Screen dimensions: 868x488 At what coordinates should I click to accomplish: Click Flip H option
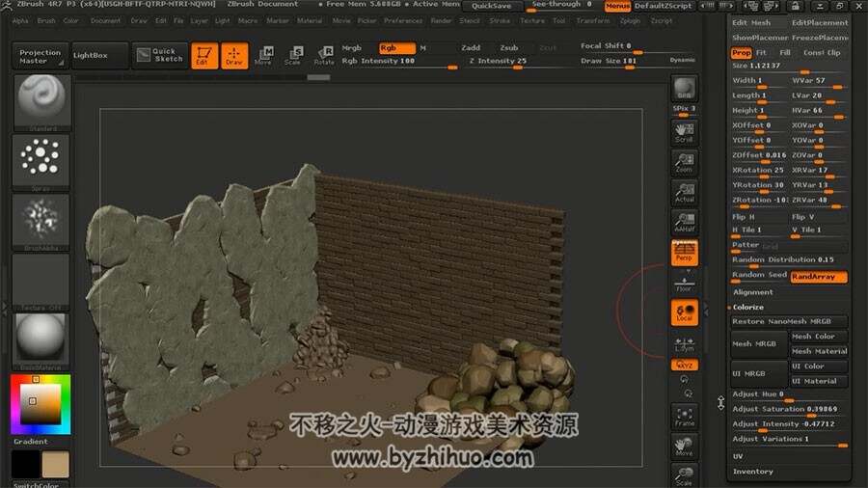[x=758, y=217]
